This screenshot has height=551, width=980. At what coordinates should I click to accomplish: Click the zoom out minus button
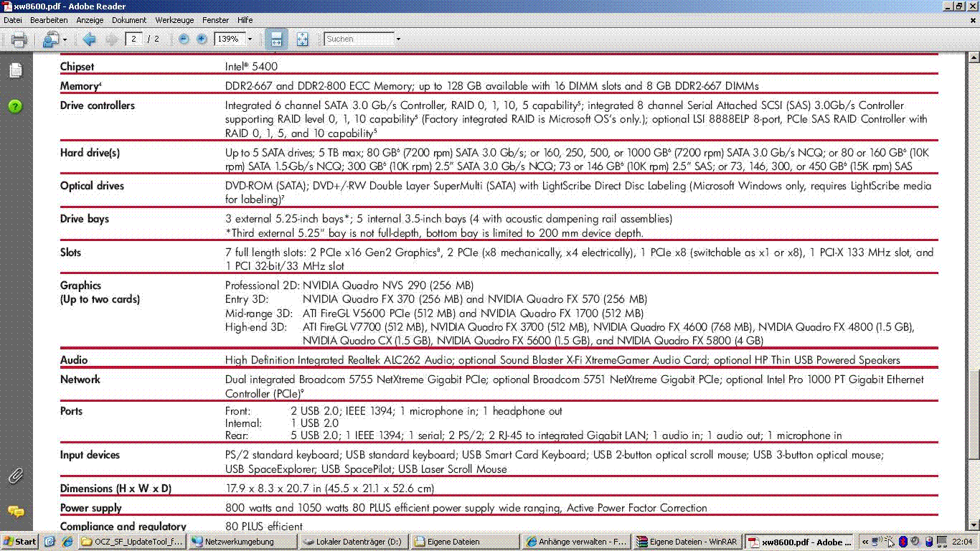point(184,39)
